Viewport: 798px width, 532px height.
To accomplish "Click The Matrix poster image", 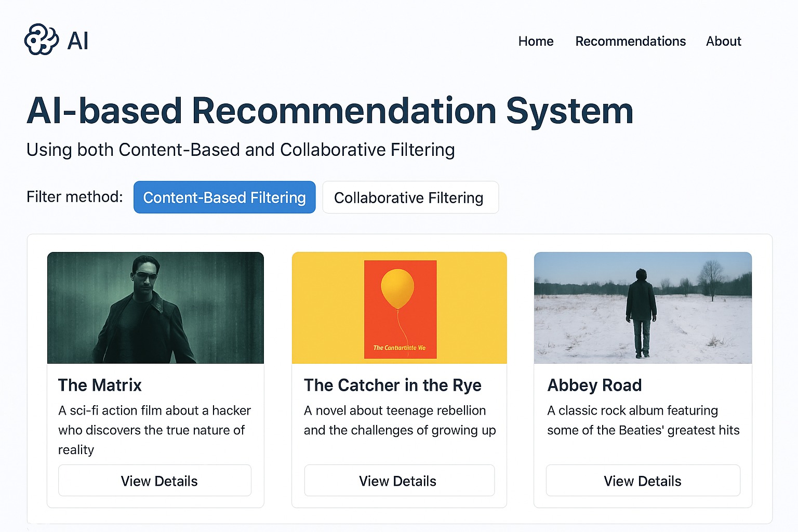I will (x=155, y=308).
